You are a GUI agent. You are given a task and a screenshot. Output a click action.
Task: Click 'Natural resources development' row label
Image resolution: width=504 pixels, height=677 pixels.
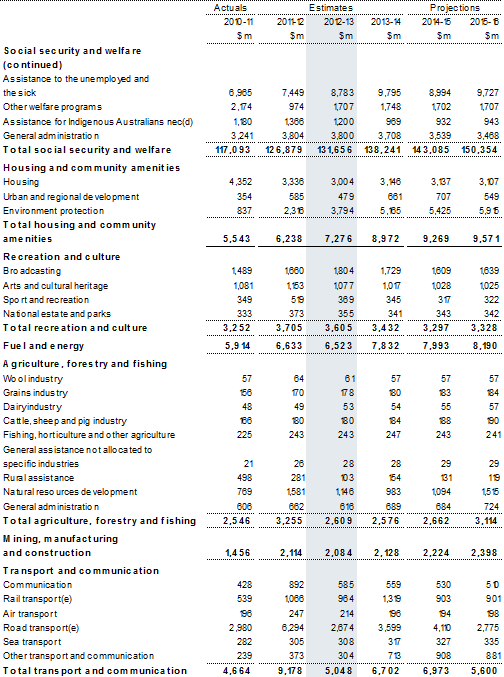[x=70, y=492]
